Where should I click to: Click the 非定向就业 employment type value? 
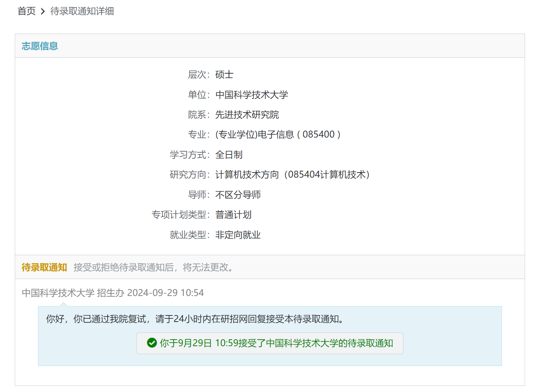[238, 235]
